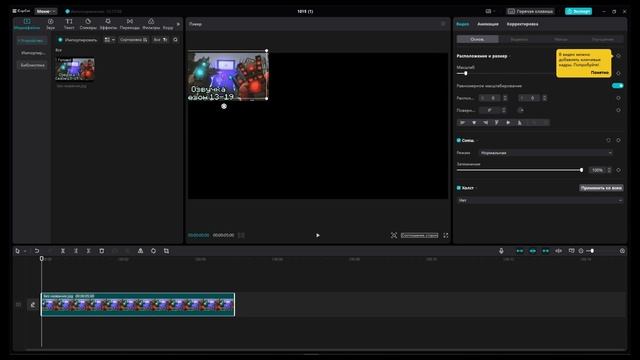Image resolution: width=640 pixels, height=360 pixels.
Task: Switch to the Animation (Анимация) tab
Action: click(488, 24)
